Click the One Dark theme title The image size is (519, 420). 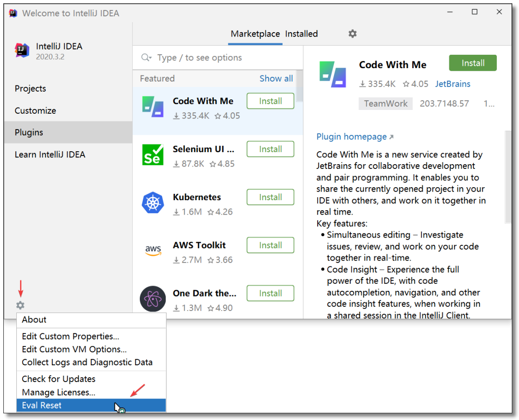tap(205, 293)
